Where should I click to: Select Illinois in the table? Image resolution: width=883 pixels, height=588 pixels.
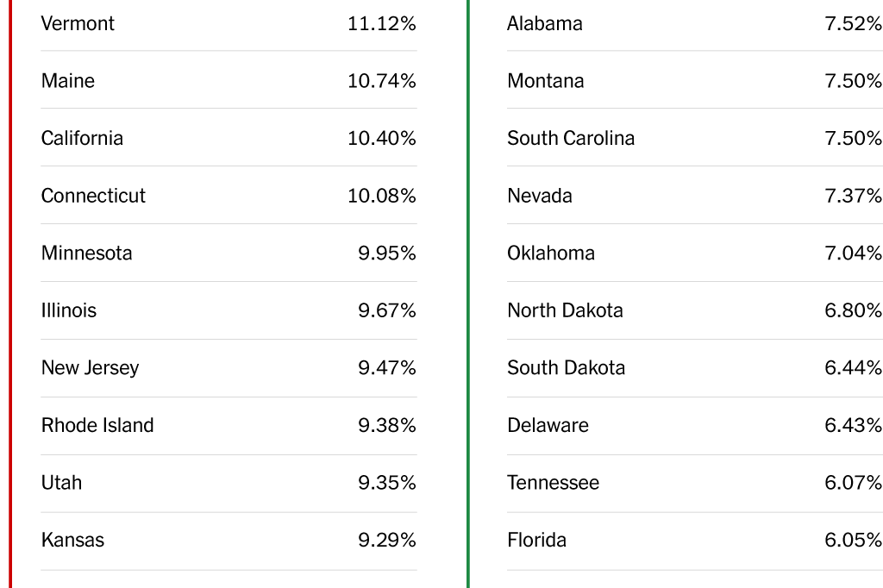pyautogui.click(x=69, y=310)
